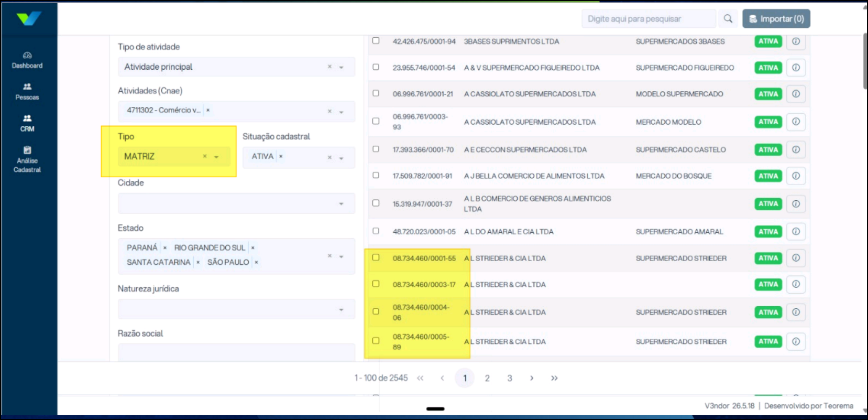The height and width of the screenshot is (420, 868).
Task: Click the Importar (0) button
Action: (776, 19)
